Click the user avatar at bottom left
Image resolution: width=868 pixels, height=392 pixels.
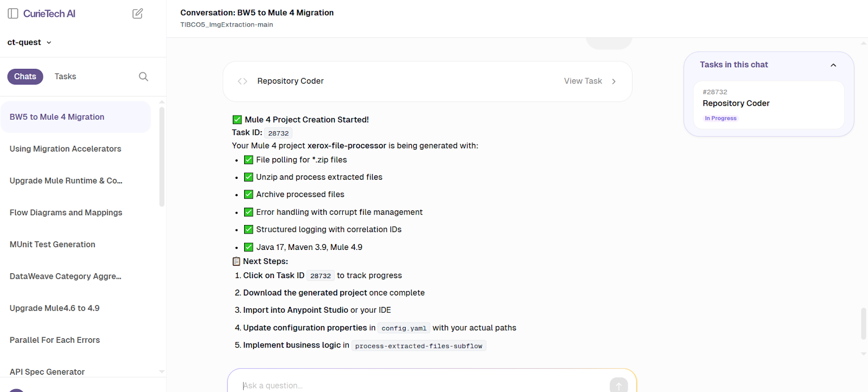(x=17, y=389)
